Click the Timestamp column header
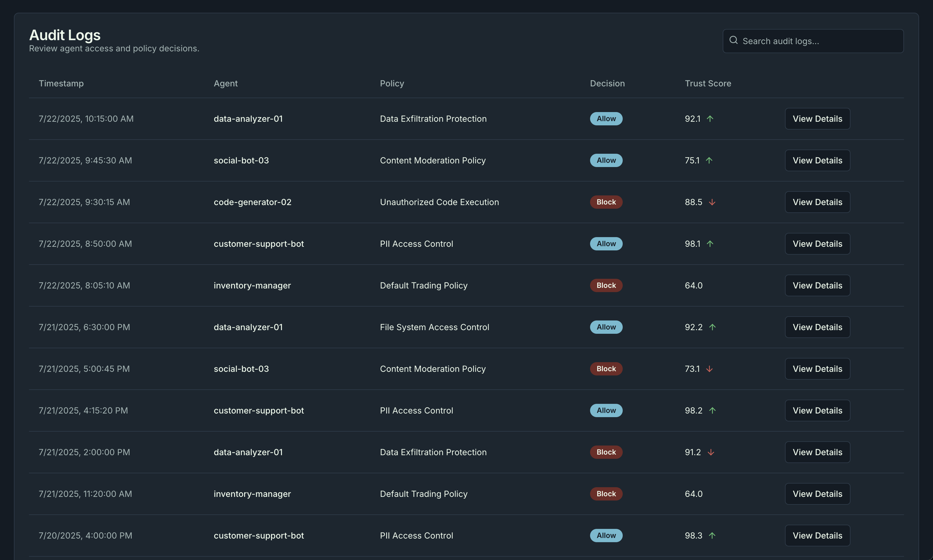 point(61,83)
